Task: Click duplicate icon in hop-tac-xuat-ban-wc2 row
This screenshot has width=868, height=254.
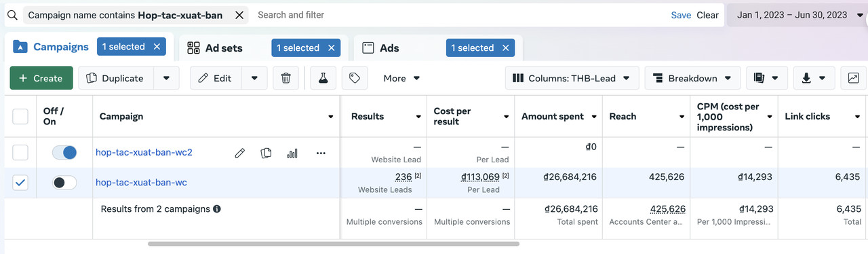Action: (x=266, y=153)
